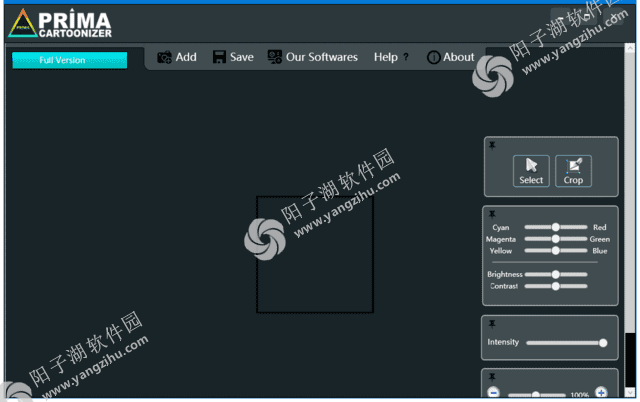This screenshot has width=640, height=402.
Task: Click the Help question mark icon
Action: coord(406,57)
